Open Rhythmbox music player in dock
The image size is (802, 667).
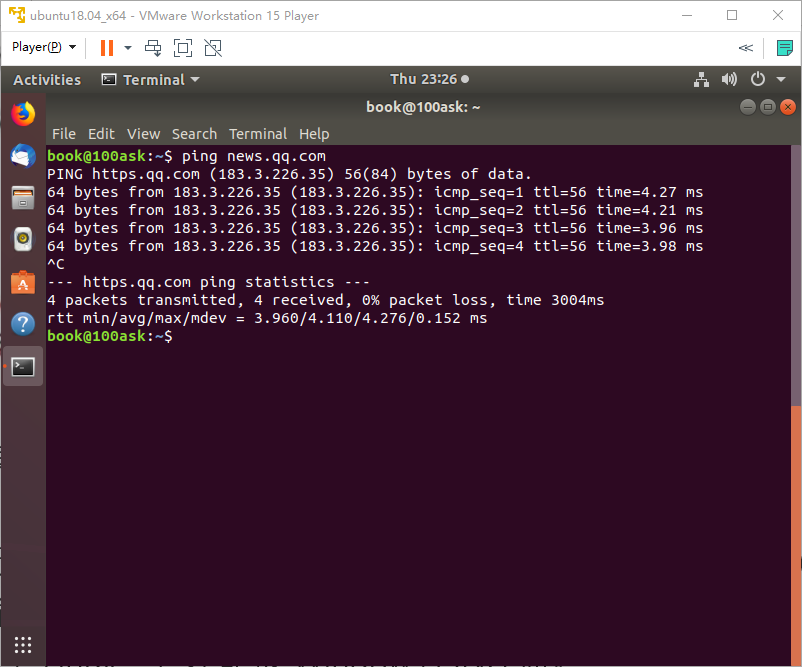point(23,239)
